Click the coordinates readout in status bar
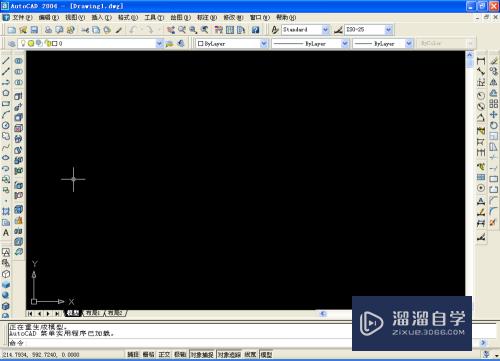This screenshot has width=500, height=361. [41, 355]
